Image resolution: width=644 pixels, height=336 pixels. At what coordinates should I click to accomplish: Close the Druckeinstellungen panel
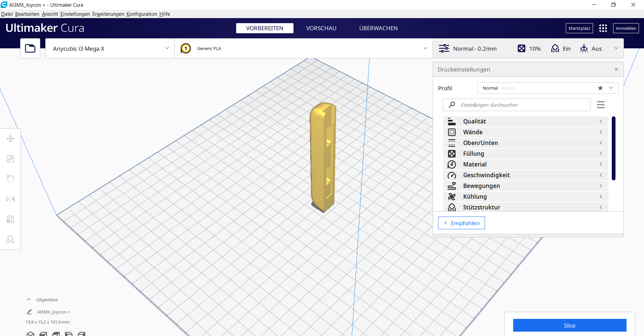tap(616, 69)
